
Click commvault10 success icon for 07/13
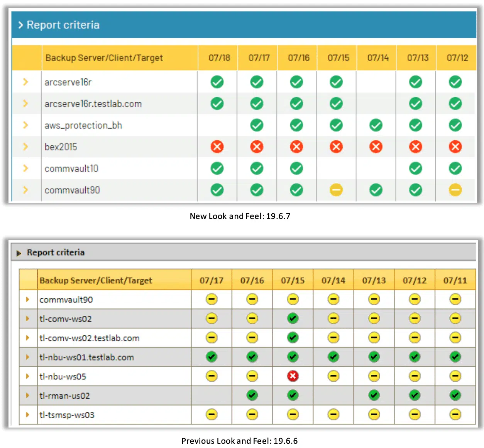click(x=416, y=168)
